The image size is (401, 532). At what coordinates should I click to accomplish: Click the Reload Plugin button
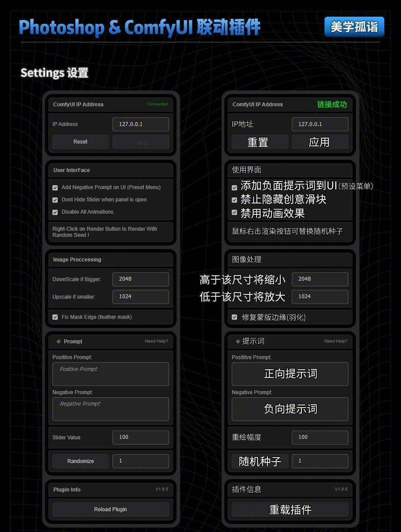111,509
